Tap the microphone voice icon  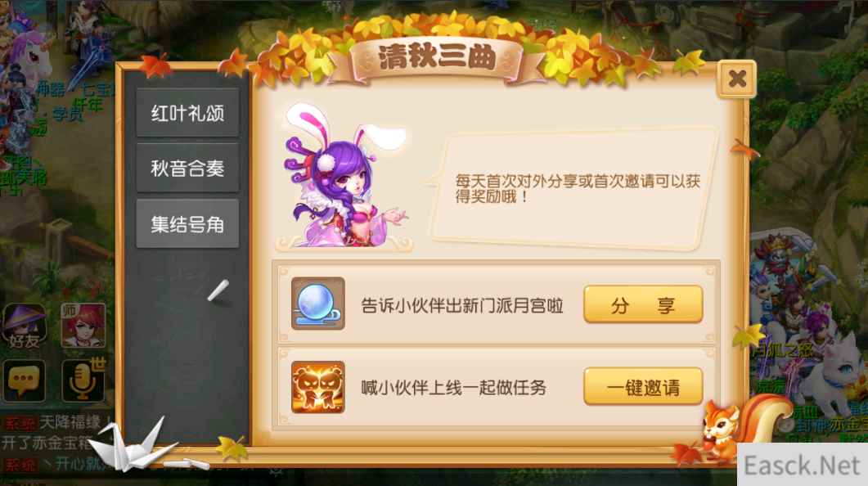pyautogui.click(x=83, y=380)
